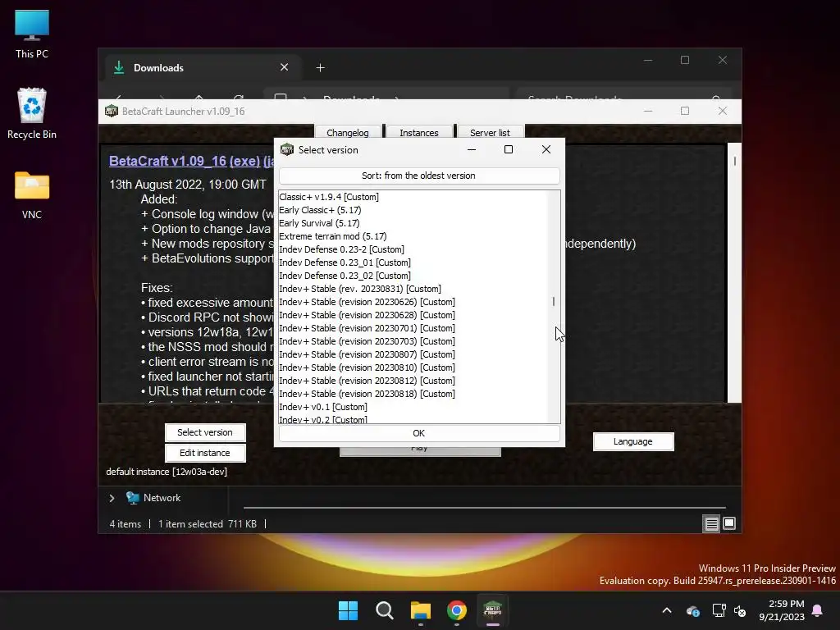Maximize the Select version dialog

click(509, 149)
